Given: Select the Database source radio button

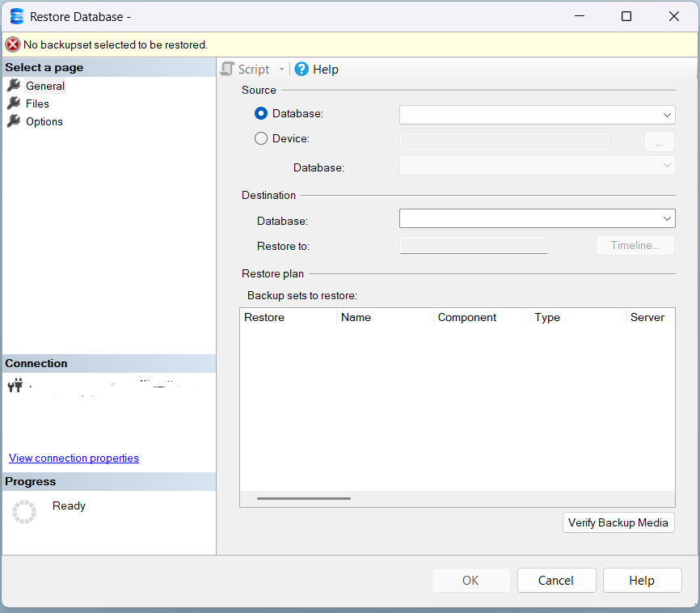Looking at the screenshot, I should 261,114.
